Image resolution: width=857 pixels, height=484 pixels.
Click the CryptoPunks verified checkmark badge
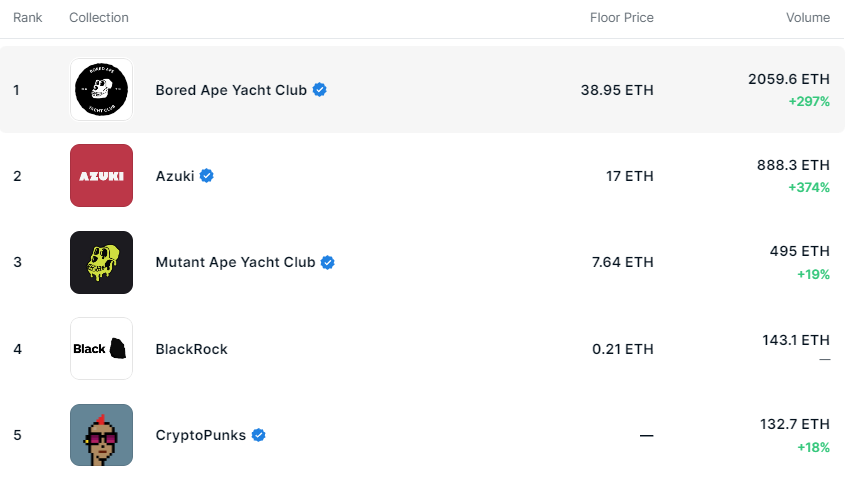click(258, 435)
